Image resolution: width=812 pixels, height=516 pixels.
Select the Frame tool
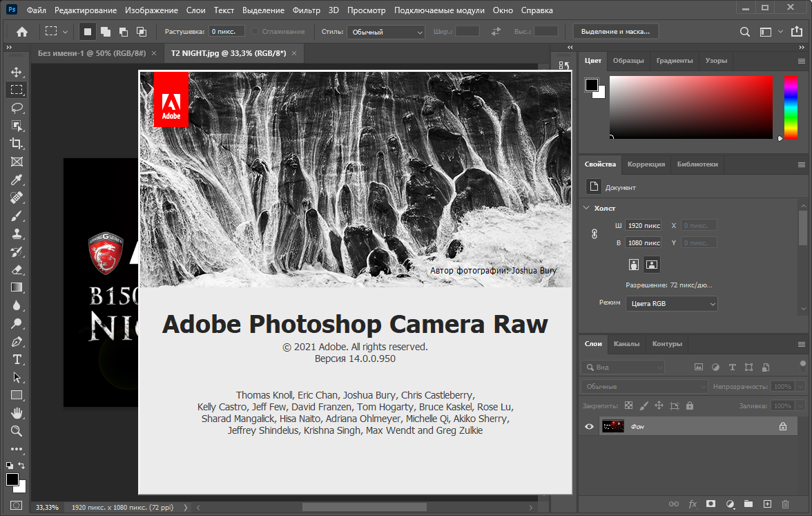(17, 162)
